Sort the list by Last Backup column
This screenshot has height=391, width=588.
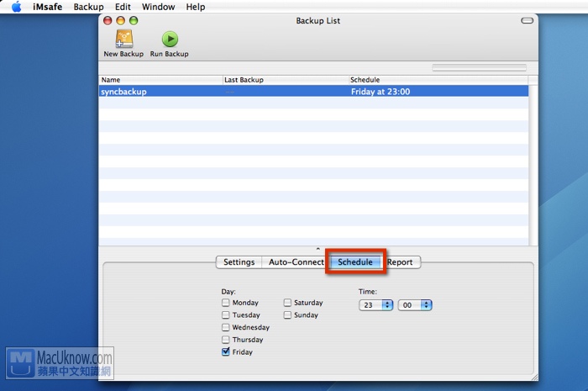(286, 80)
